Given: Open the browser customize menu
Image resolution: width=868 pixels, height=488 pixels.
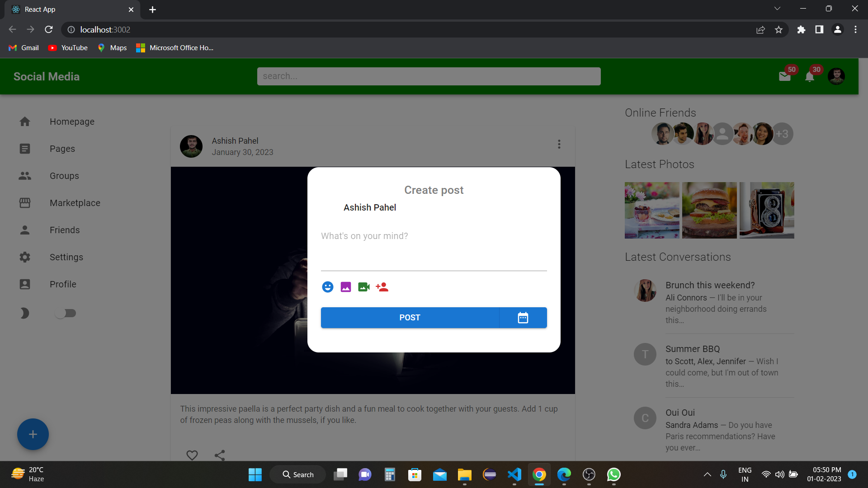Looking at the screenshot, I should click(x=855, y=29).
